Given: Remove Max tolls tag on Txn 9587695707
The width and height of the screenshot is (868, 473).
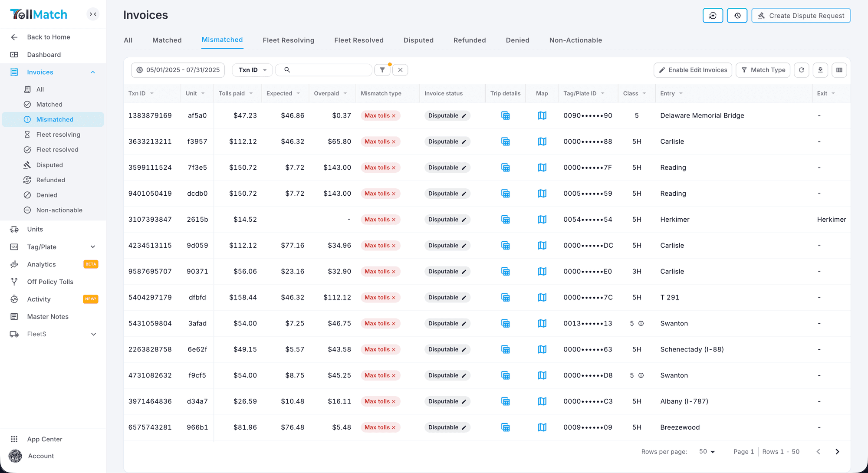Looking at the screenshot, I should tap(394, 272).
